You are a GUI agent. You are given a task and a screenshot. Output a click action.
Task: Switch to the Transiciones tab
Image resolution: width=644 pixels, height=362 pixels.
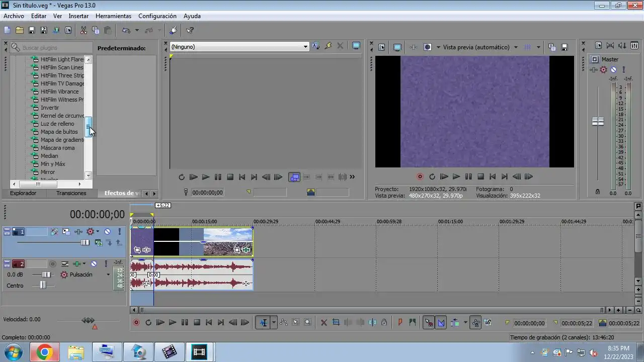point(71,193)
